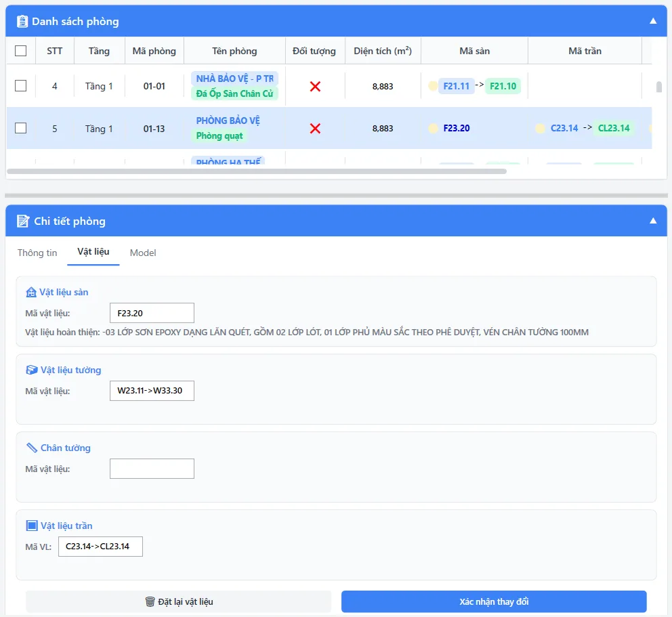Viewport: 672px width, 617px height.
Task: Toggle the select-all checkbox in table header
Action: [20, 51]
